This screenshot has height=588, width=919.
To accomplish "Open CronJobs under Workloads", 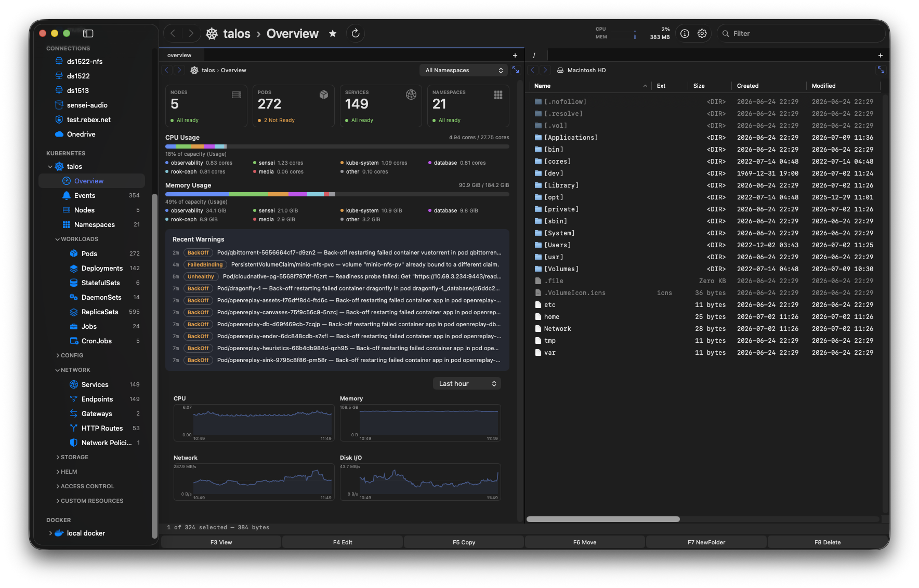I will (x=92, y=341).
